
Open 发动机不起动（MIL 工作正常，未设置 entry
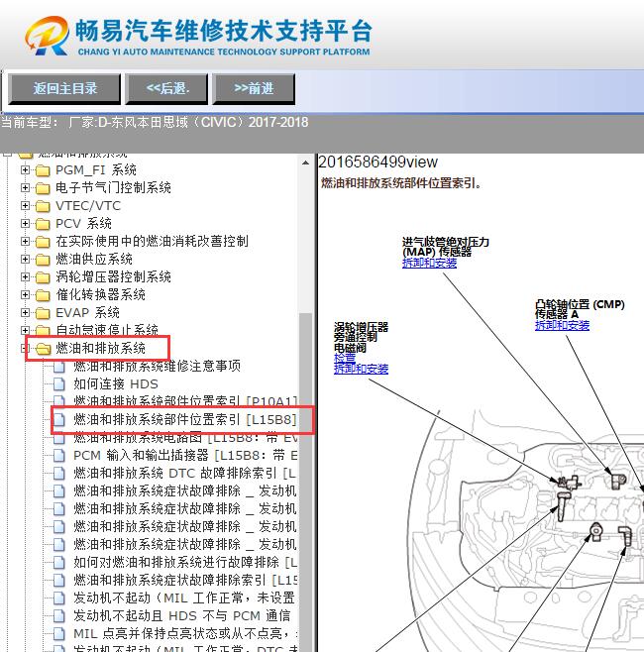tap(184, 598)
